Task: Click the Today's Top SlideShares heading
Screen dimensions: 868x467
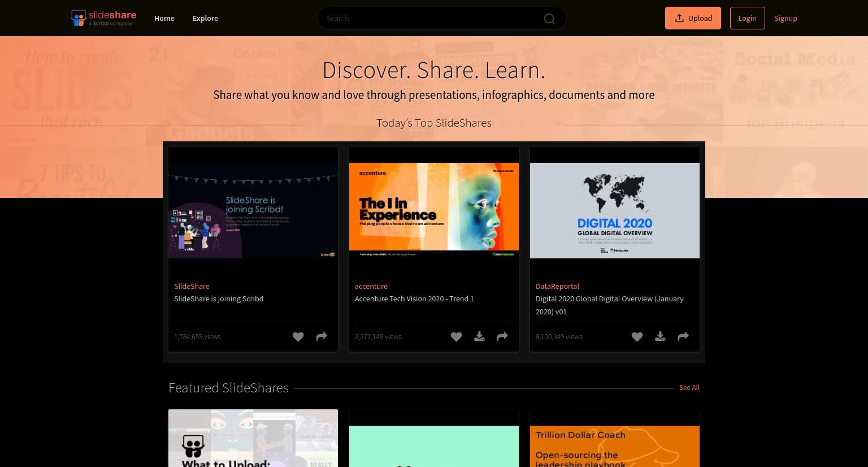Action: (x=434, y=123)
